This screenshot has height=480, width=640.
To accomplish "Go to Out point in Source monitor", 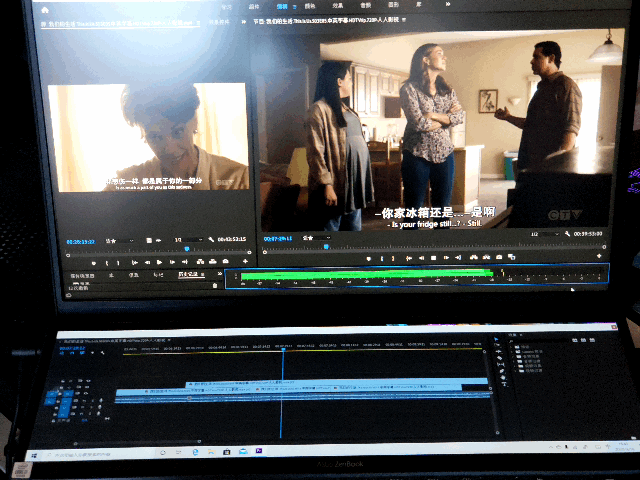I will click(x=185, y=262).
